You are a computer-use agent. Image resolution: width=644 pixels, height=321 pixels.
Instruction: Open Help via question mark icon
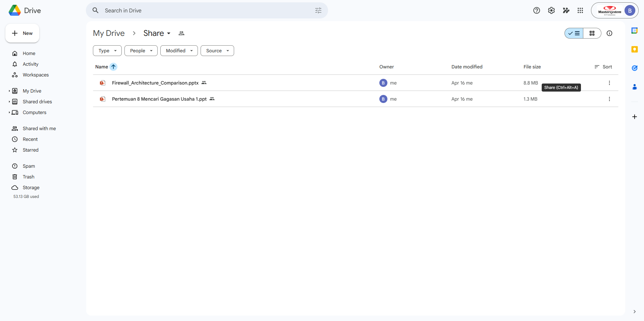[x=537, y=10]
